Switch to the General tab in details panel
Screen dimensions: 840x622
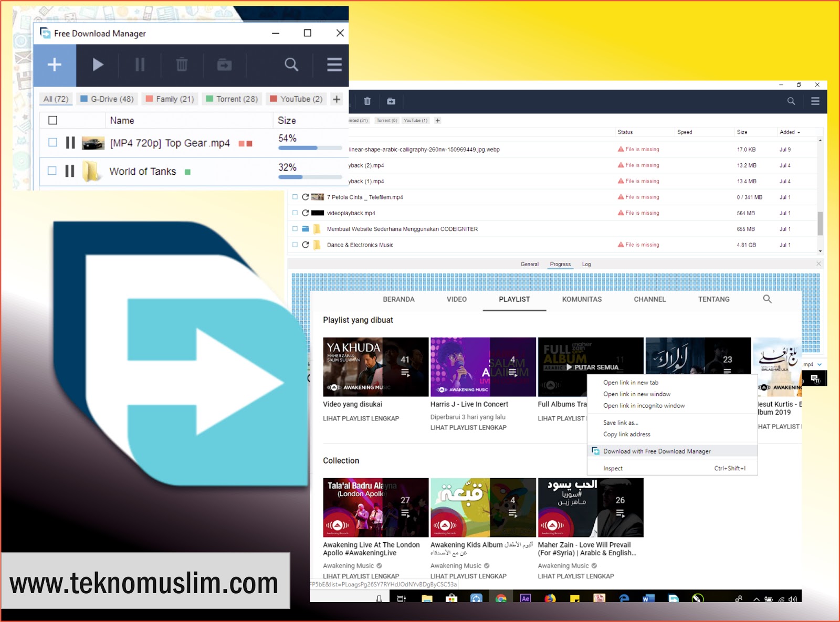click(529, 264)
